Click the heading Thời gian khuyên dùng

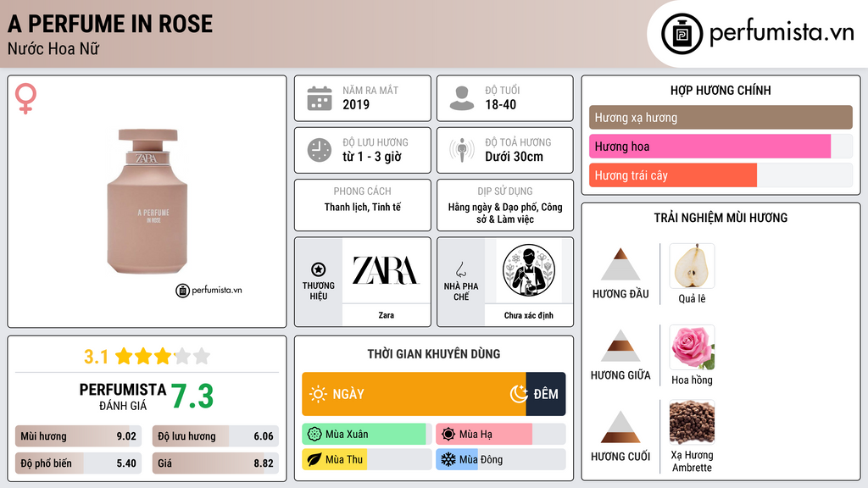click(434, 354)
